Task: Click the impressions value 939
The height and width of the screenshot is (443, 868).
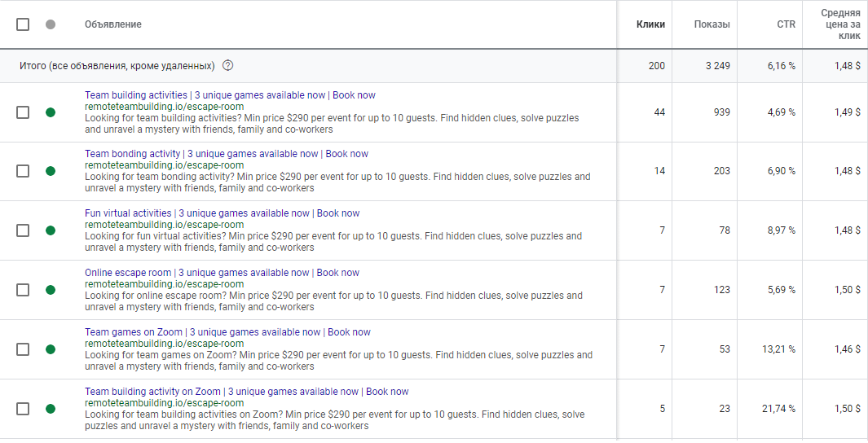Action: pos(722,112)
